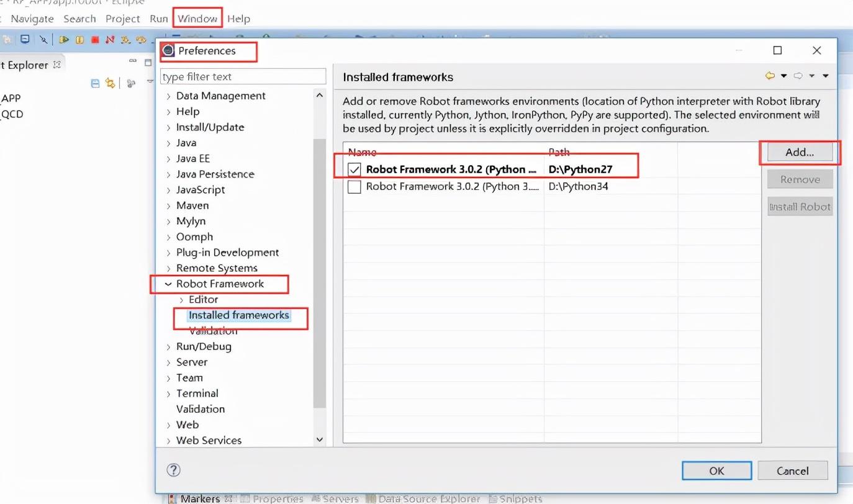
Task: Switch to the Servers tab
Action: [335, 498]
